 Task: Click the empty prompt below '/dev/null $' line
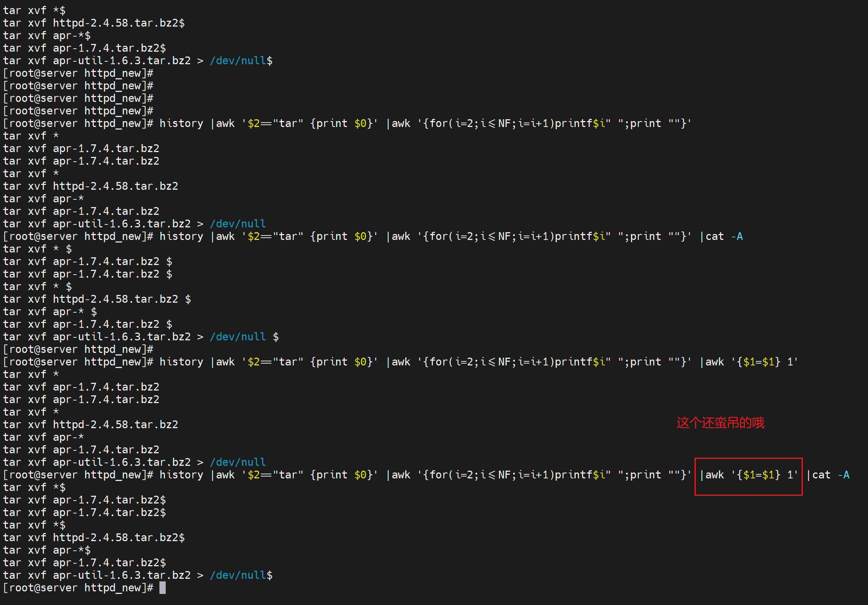coord(78,350)
